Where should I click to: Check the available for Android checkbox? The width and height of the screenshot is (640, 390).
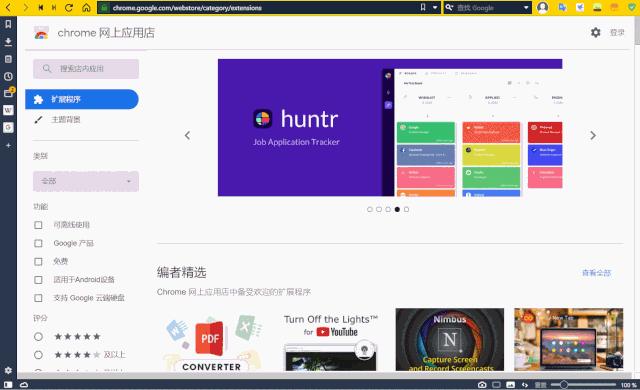[x=38, y=280]
